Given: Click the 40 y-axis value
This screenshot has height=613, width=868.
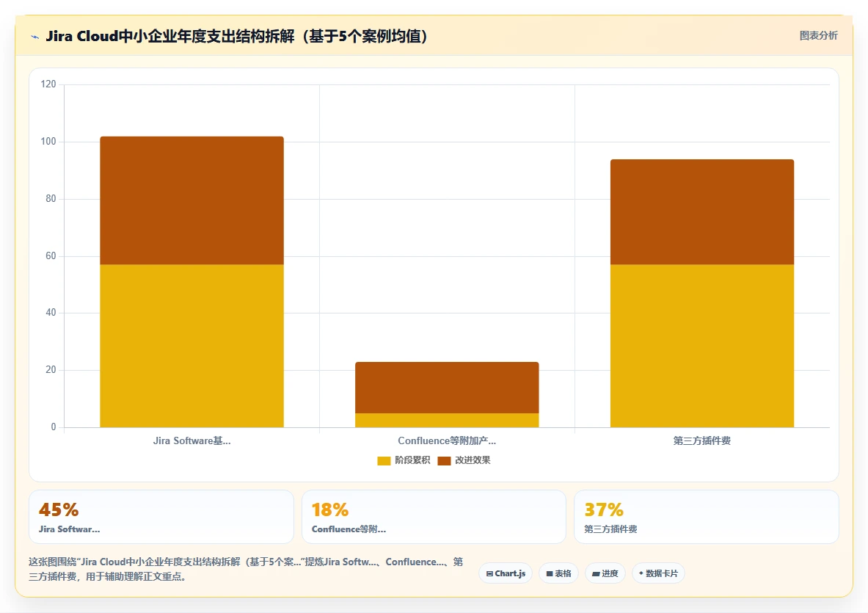Looking at the screenshot, I should click(51, 312).
